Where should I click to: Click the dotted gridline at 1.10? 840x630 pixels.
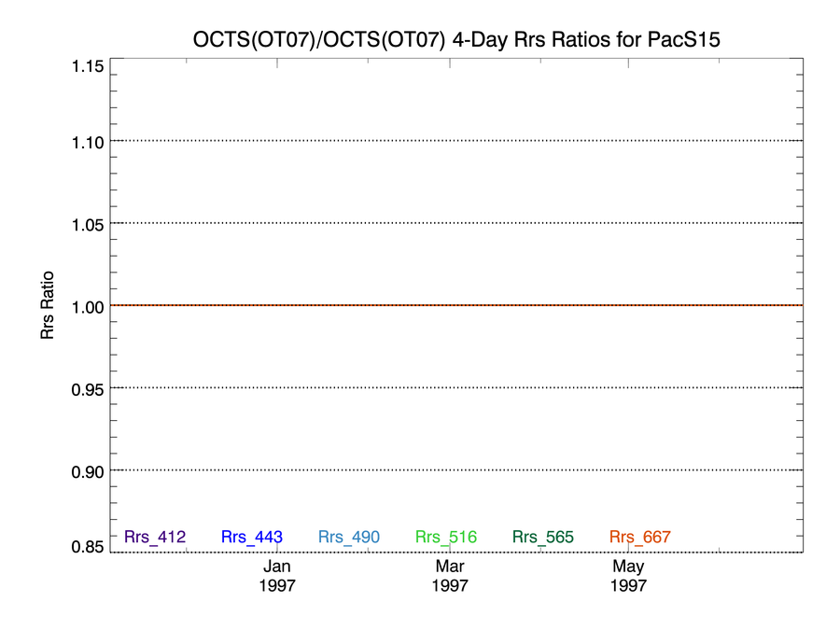pos(456,141)
